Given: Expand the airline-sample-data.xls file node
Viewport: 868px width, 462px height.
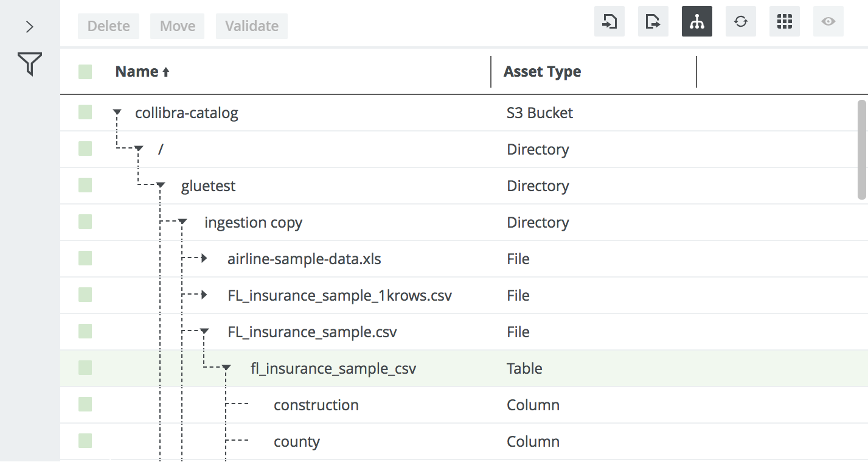Looking at the screenshot, I should [x=205, y=259].
